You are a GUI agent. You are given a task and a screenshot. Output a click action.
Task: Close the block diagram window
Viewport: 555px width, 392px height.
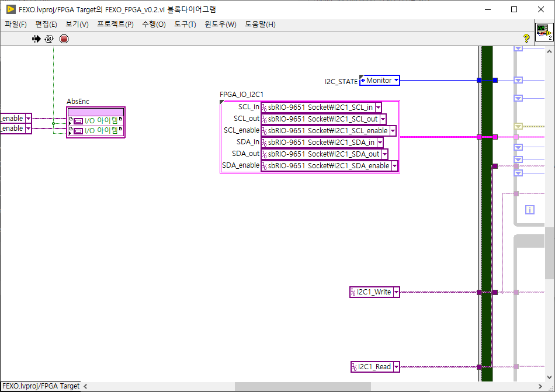coord(541,9)
